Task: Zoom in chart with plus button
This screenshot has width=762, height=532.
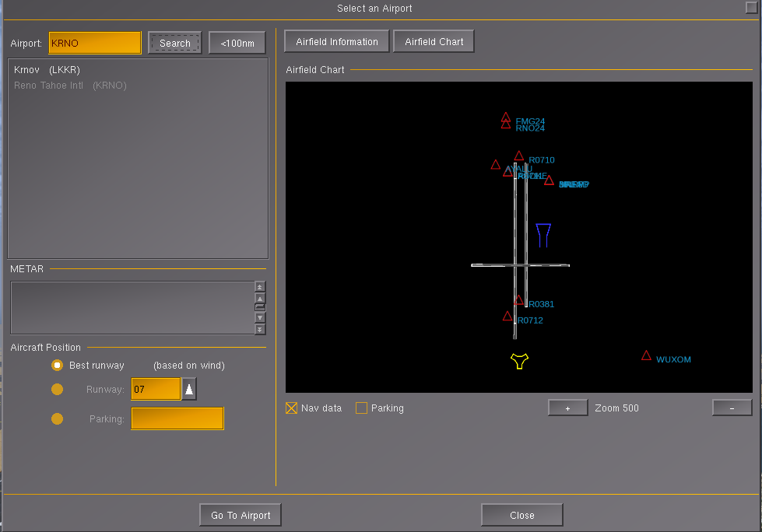Action: tap(567, 408)
